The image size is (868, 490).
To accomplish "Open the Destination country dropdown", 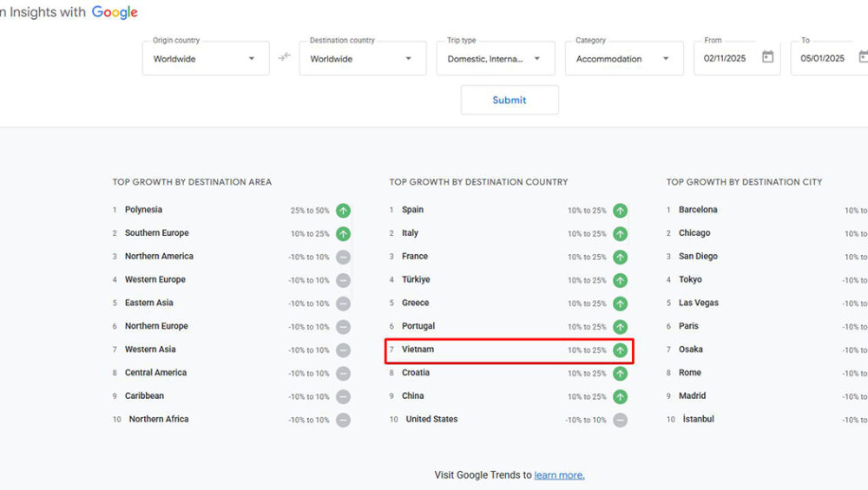I will [362, 59].
